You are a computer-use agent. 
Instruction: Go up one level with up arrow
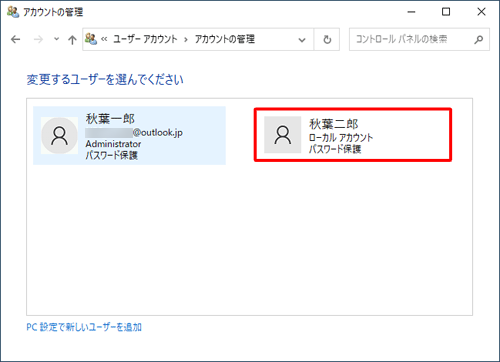point(72,40)
